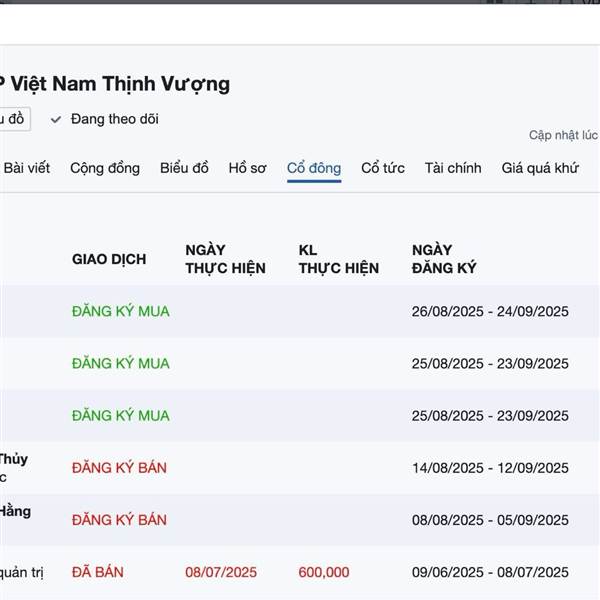
Task: Click the KL THỰC HIỆN column header
Action: 339,259
